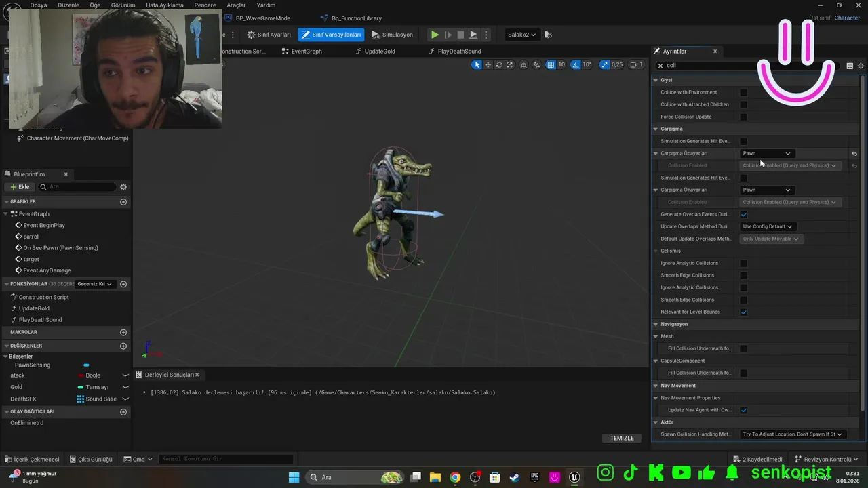Add a new variable with DEĞİŞKENLER plus icon
The image size is (868, 488).
123,346
